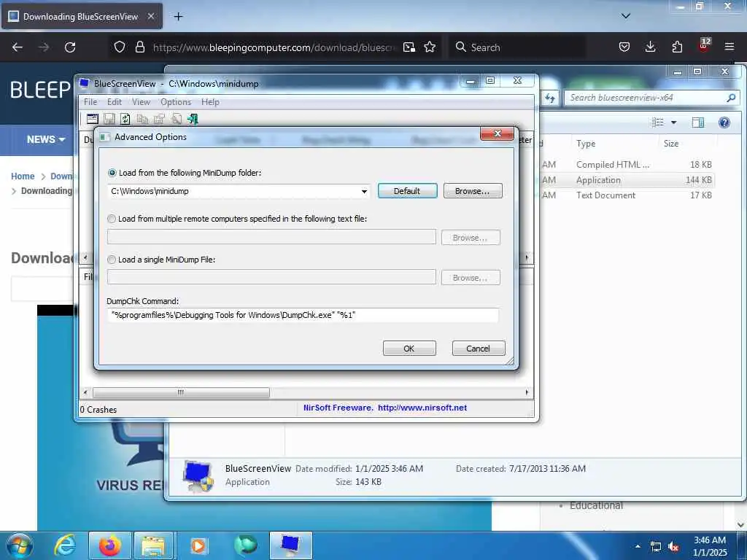This screenshot has width=747, height=560.
Task: Confirm Advanced Options with OK
Action: [x=409, y=349]
